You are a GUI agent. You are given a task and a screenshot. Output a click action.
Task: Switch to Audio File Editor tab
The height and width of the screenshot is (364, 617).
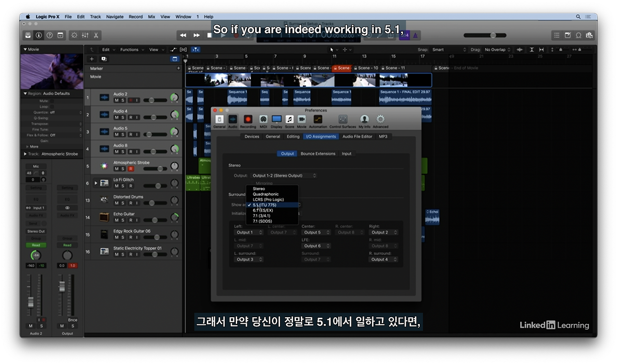point(357,137)
